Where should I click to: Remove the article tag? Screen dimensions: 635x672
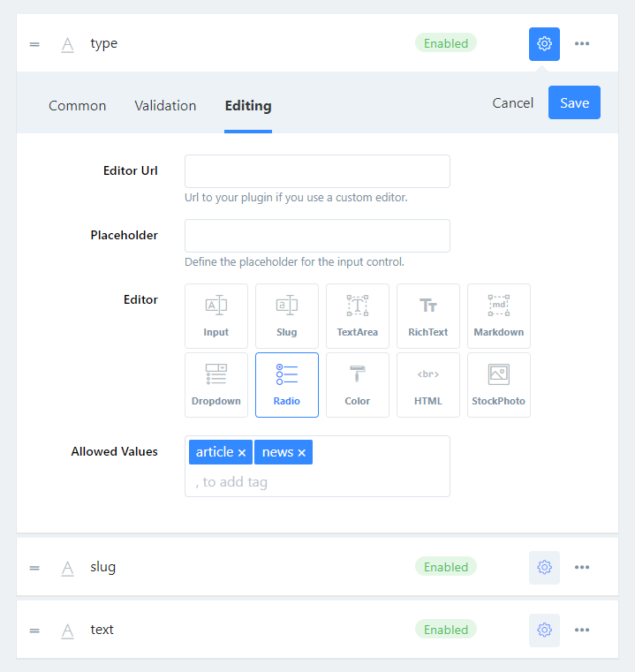(242, 453)
